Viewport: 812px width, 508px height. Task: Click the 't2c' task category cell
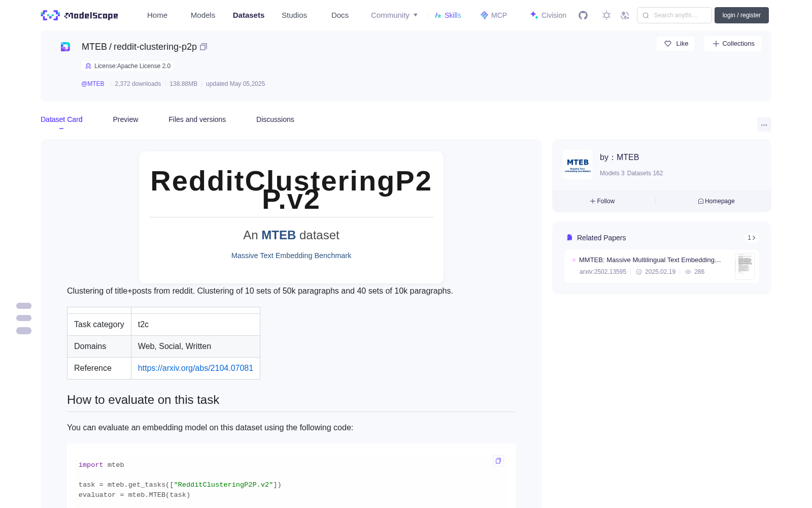pyautogui.click(x=195, y=325)
